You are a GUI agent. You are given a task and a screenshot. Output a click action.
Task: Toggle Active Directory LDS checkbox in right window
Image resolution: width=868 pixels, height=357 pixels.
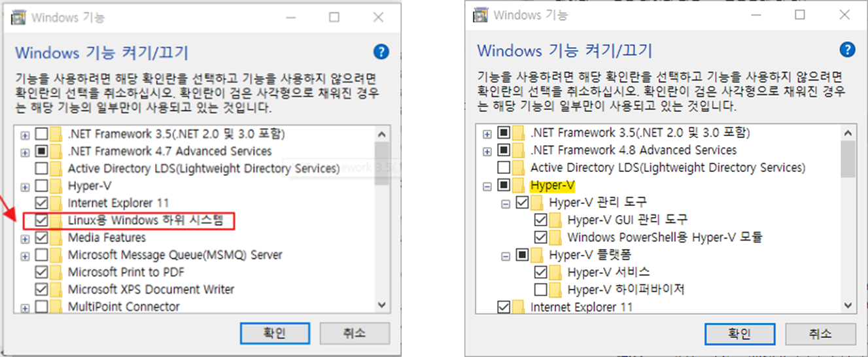coord(504,167)
